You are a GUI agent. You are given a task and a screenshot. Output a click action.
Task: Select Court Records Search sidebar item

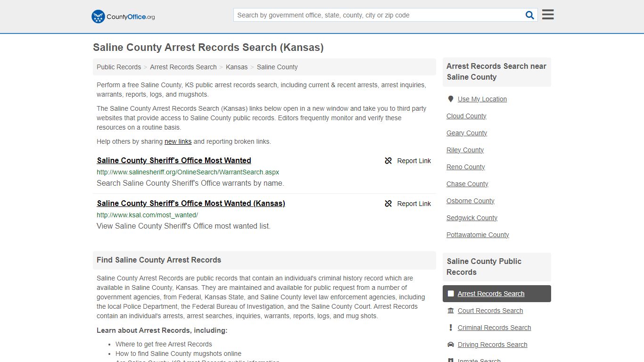coord(490,311)
